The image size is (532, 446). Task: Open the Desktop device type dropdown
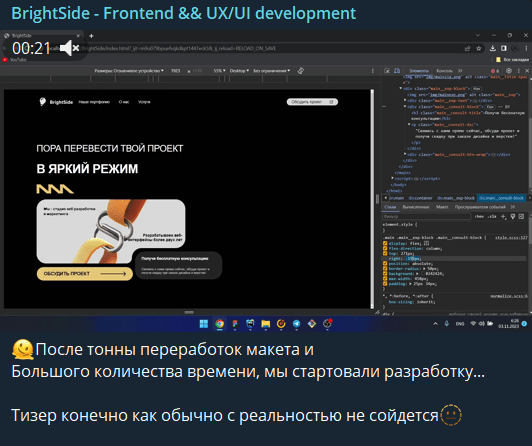tap(239, 71)
